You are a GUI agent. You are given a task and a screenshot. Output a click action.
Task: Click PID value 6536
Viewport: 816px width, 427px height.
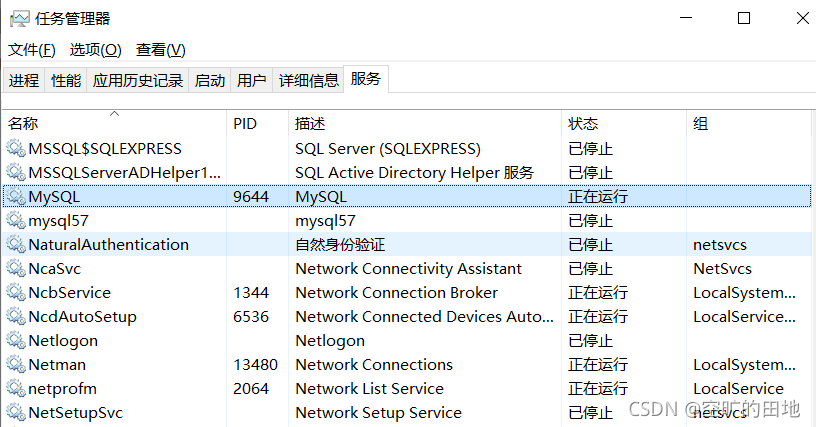251,316
